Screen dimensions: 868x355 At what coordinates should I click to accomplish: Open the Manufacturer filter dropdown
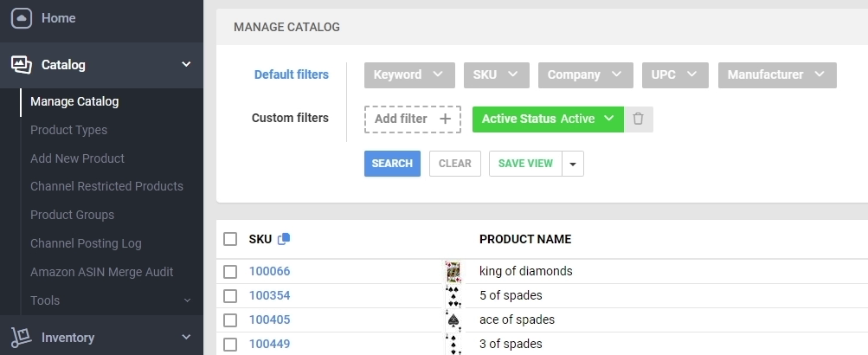[777, 74]
